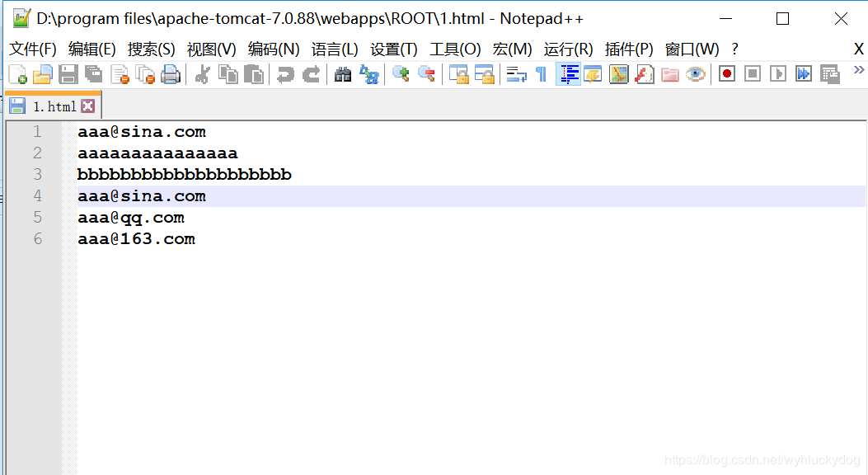Image resolution: width=868 pixels, height=475 pixels.
Task: Open the 设置(T) menu
Action: (x=393, y=49)
